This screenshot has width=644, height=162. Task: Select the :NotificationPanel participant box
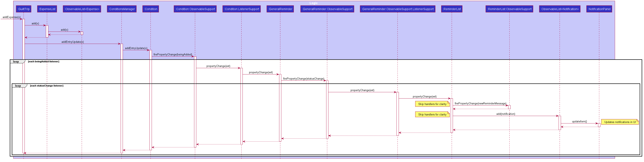click(599, 9)
